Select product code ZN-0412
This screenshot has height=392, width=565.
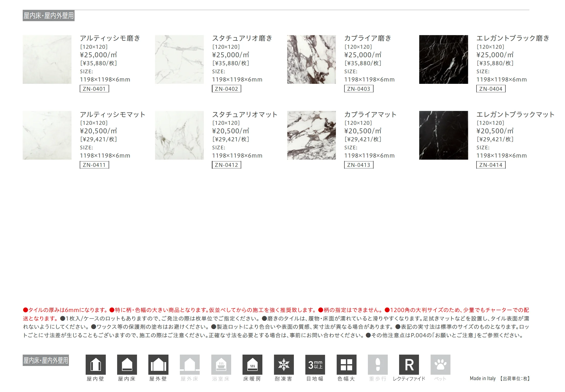point(227,165)
